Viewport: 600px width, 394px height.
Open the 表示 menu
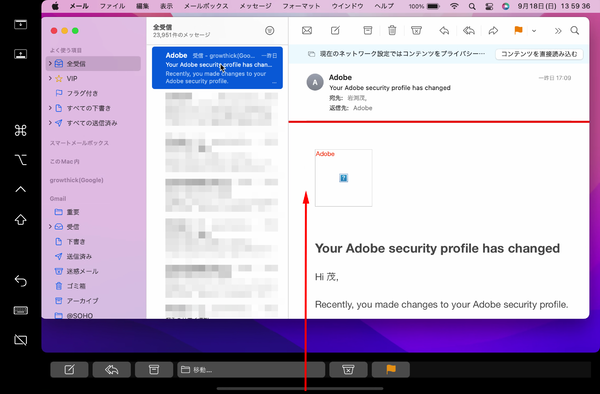(x=166, y=6)
